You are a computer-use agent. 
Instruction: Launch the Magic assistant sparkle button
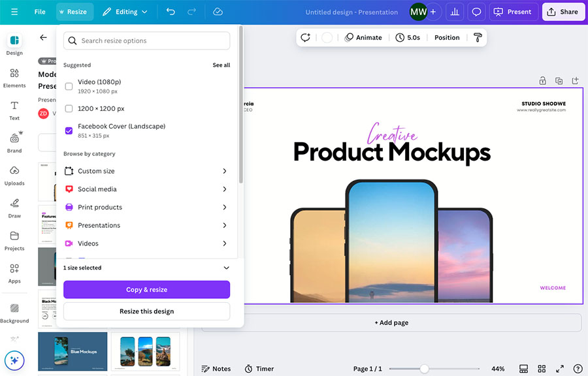14,360
